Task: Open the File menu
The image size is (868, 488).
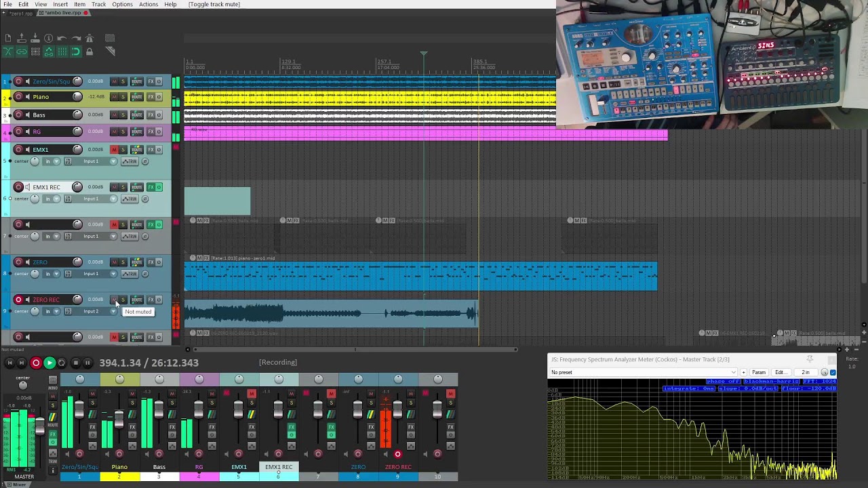Action: click(x=7, y=4)
